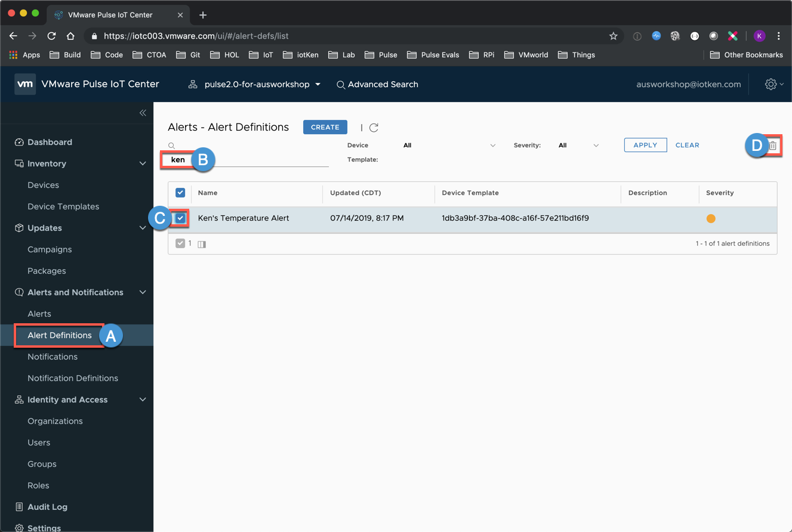Click the refresh icon beside Create

[374, 128]
